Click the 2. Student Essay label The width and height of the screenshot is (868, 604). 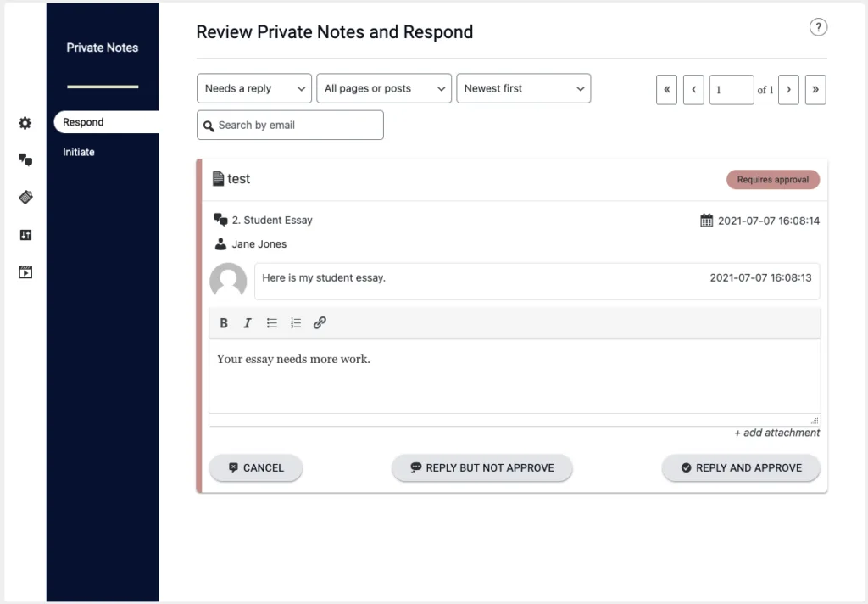pyautogui.click(x=272, y=220)
